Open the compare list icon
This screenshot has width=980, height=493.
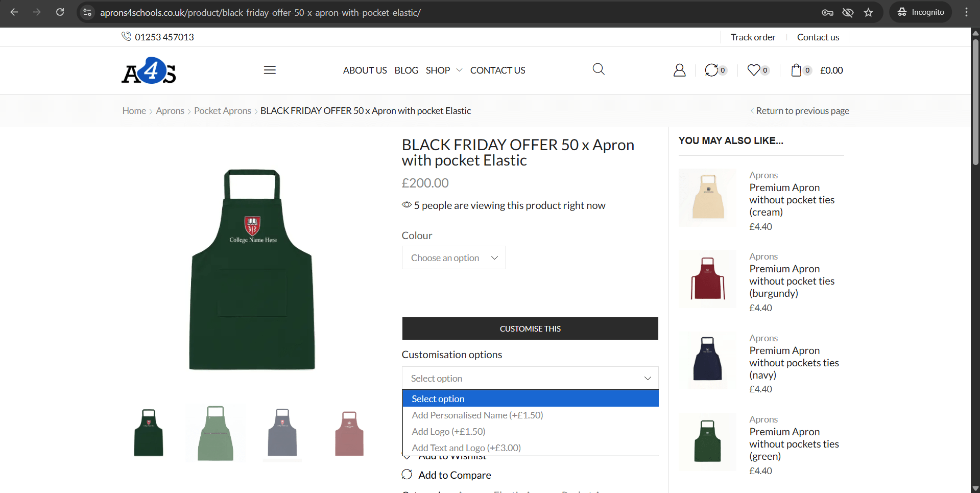click(x=711, y=70)
